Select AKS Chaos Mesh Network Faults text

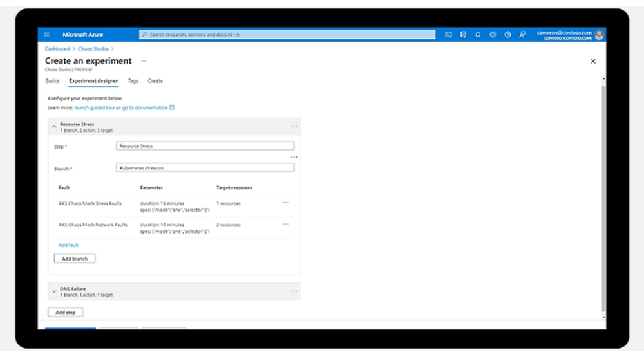coord(93,225)
